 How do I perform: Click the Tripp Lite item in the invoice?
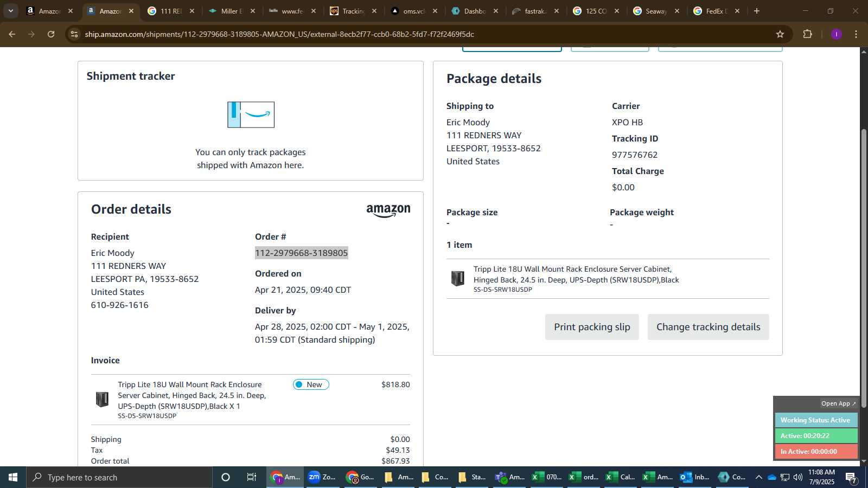click(x=192, y=395)
